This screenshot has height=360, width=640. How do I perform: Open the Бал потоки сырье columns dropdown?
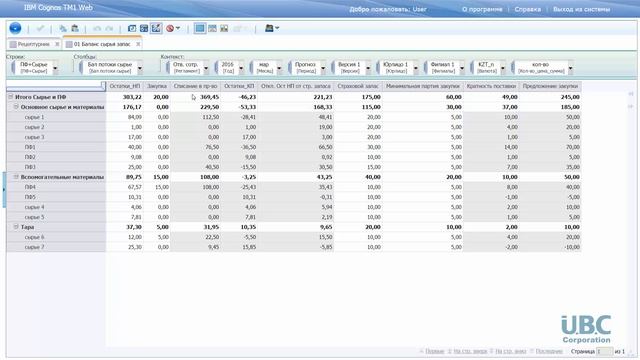140,68
